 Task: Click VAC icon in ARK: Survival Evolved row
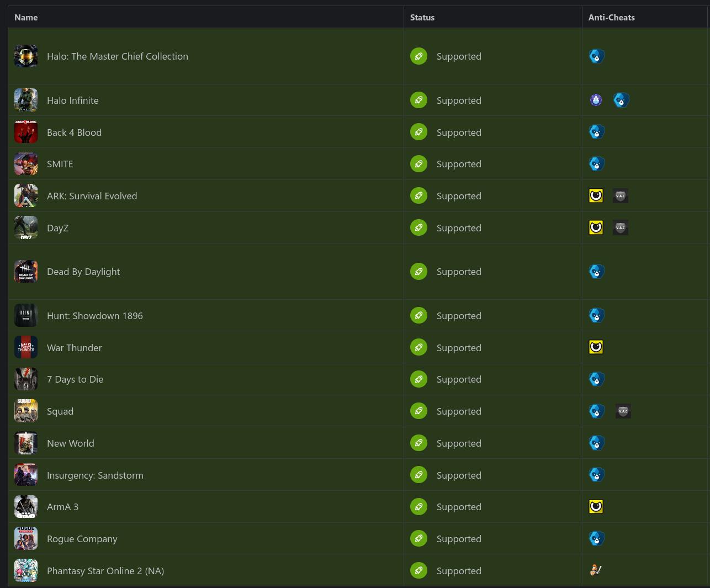point(621,196)
